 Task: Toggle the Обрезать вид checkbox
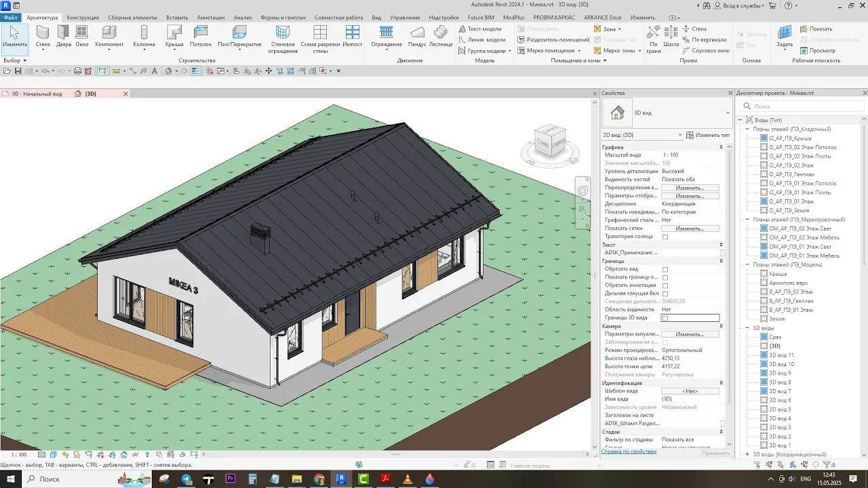point(665,270)
